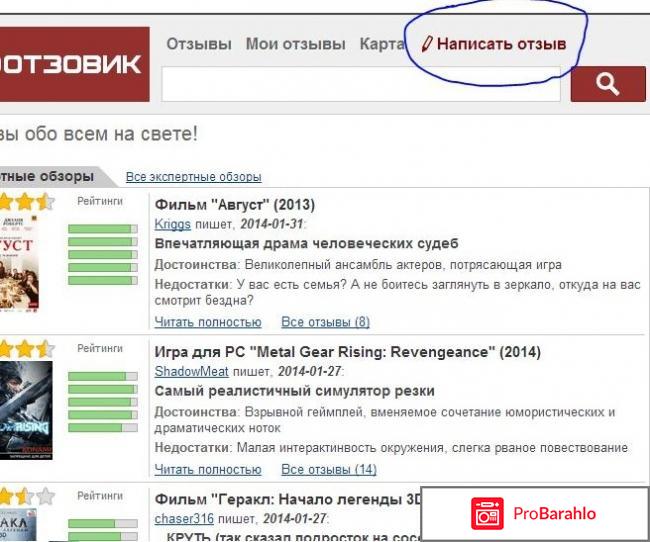Image resolution: width=650 pixels, height=542 pixels.
Task: Click first rating bar of Геракл review
Action: point(103,524)
